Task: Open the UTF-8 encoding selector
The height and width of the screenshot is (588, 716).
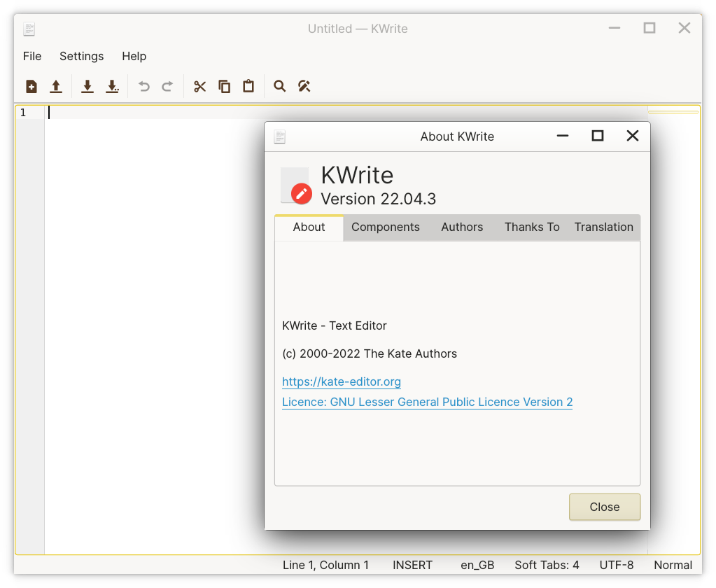Action: [617, 565]
